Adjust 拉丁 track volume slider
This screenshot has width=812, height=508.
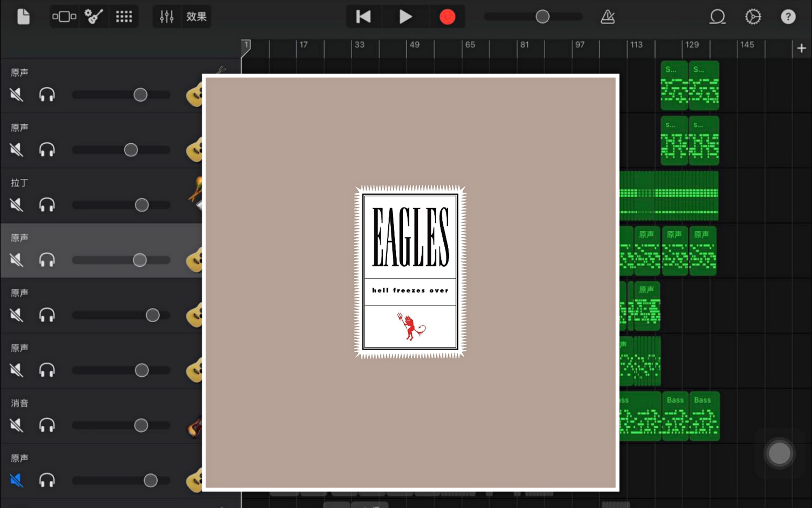[121, 205]
